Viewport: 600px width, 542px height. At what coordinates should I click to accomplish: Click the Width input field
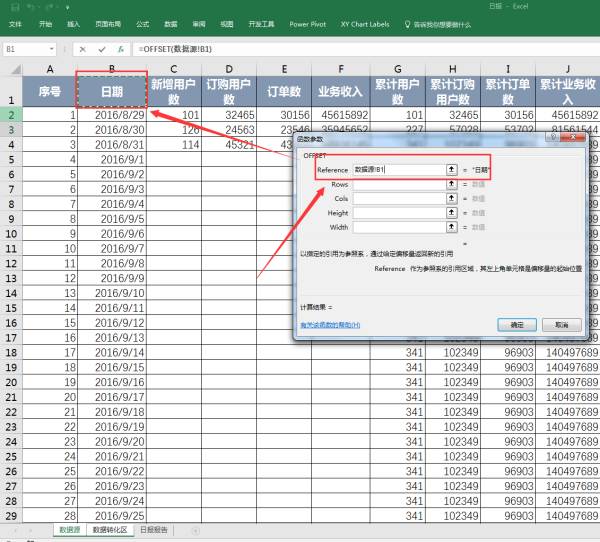click(399, 227)
